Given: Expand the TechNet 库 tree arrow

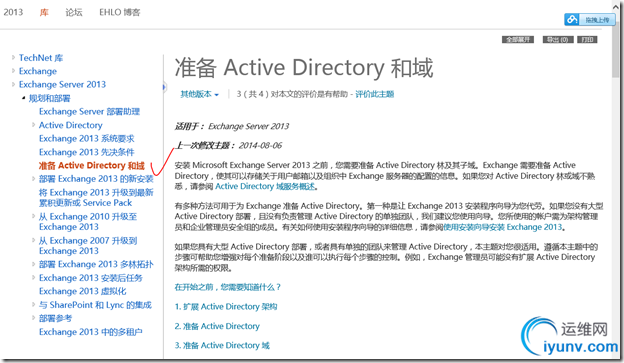Looking at the screenshot, I should tap(13, 58).
